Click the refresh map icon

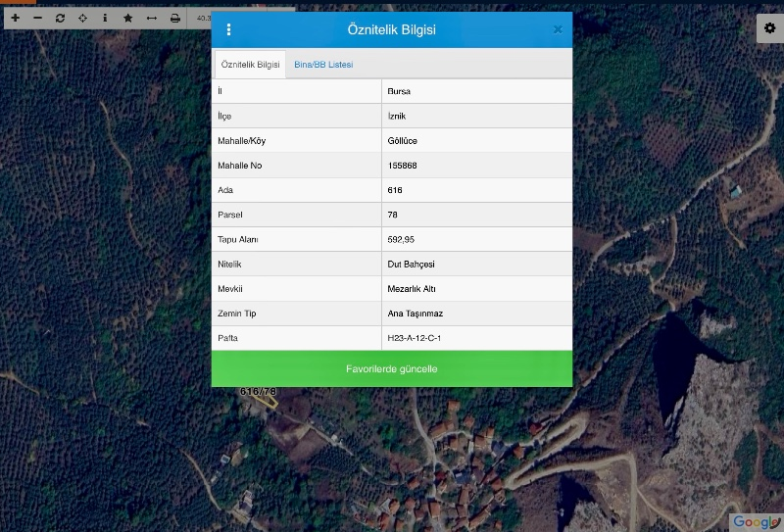pos(60,18)
